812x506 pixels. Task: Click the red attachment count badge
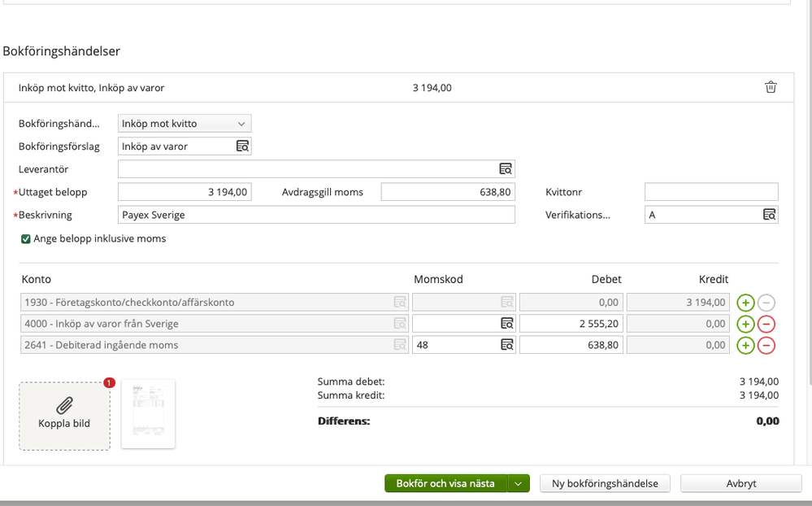(109, 382)
